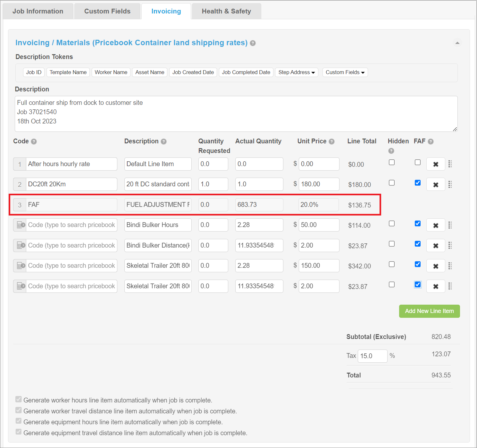This screenshot has height=448, width=477.
Task: Click pricebook icon in Bindi Bulker Distance row
Action: tap(20, 245)
